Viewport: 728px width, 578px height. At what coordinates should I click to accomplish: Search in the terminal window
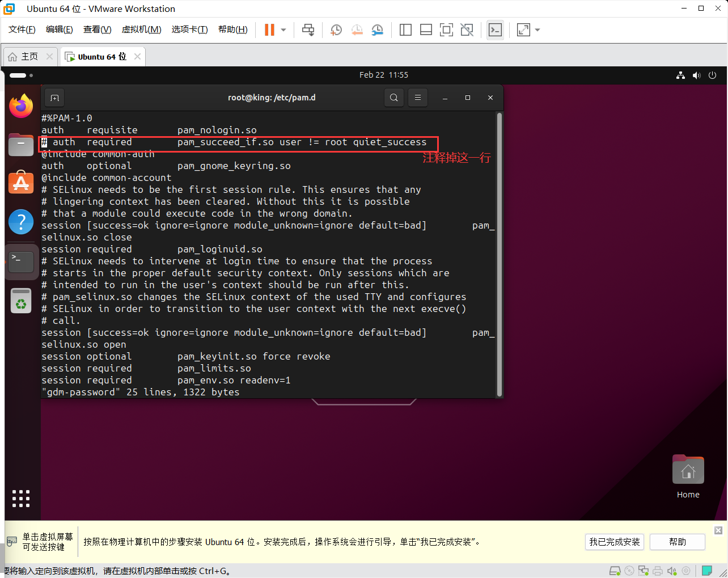394,98
